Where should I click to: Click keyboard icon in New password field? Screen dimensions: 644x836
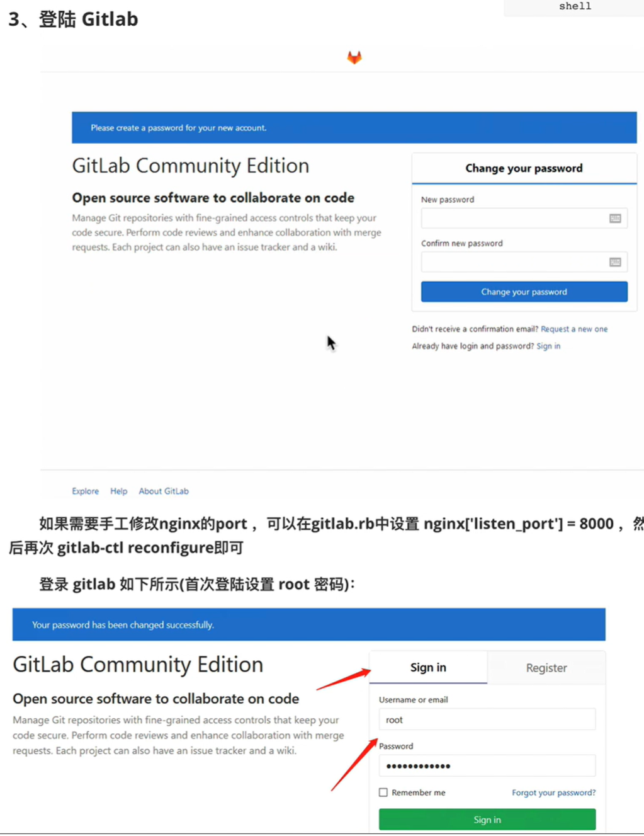tap(615, 219)
